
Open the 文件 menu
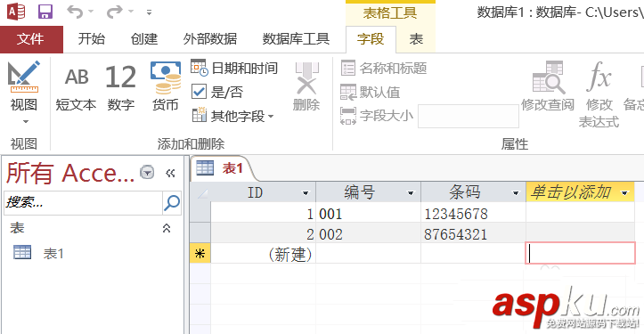(x=31, y=39)
